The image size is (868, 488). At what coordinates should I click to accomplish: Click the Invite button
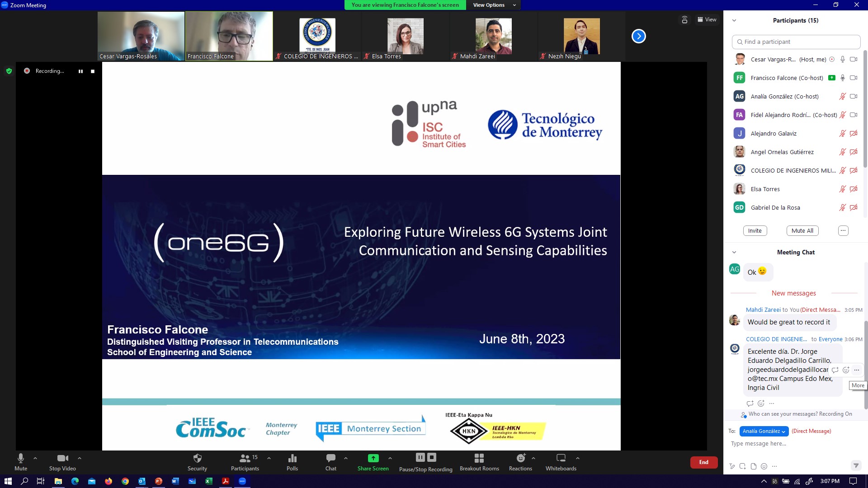pos(755,230)
